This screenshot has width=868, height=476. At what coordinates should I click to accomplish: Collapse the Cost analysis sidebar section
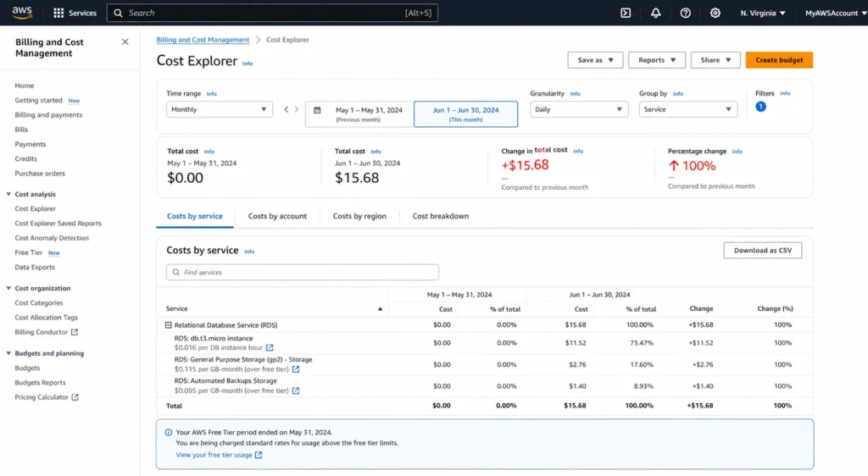8,194
